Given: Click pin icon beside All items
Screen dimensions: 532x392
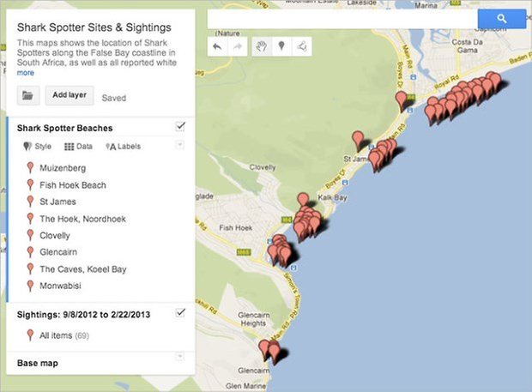Looking at the screenshot, I should click(30, 335).
